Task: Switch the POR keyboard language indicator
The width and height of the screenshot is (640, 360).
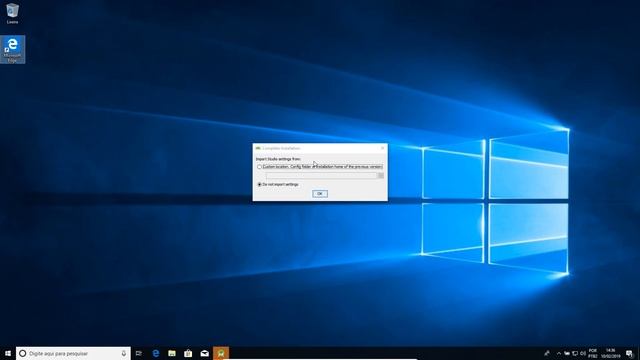Action: (593, 353)
